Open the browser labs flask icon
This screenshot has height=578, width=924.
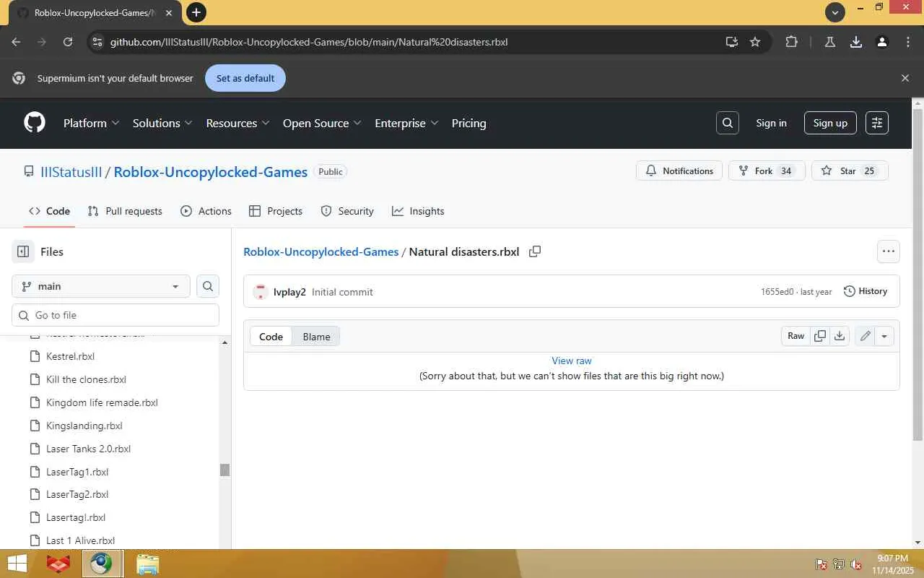coord(830,42)
